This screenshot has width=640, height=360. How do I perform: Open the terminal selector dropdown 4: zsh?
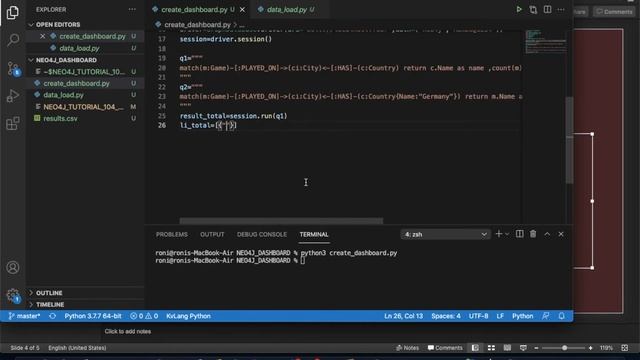[445, 234]
